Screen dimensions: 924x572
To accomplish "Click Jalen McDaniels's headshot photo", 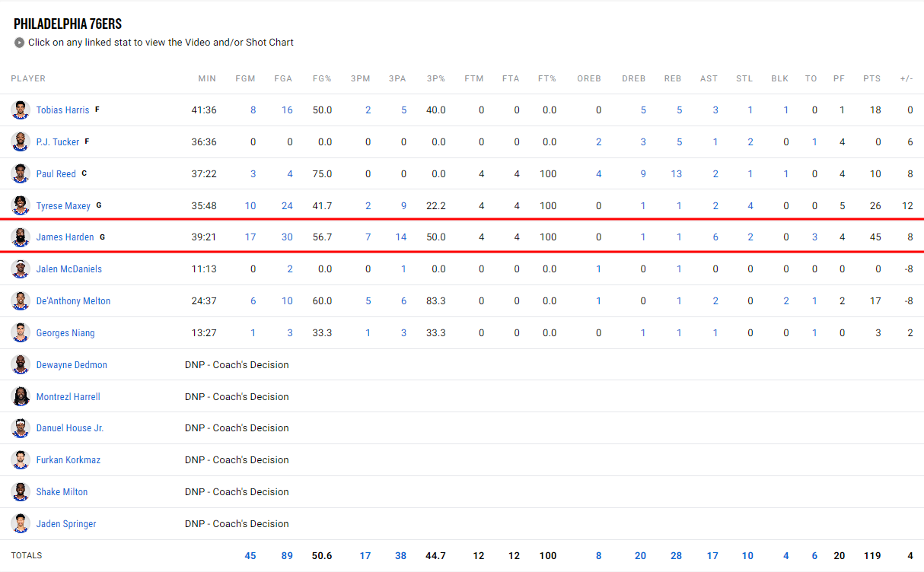I will coord(20,269).
